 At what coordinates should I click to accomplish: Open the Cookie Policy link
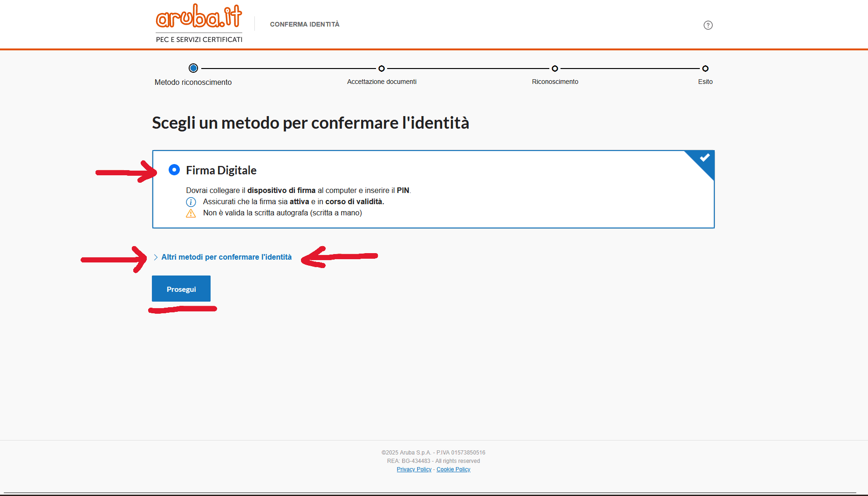[x=453, y=469]
